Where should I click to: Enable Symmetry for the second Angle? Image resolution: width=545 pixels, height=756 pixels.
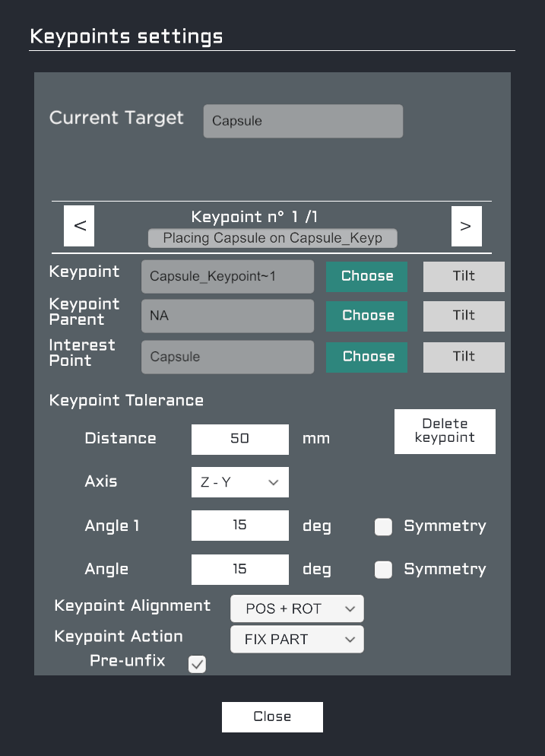[383, 570]
